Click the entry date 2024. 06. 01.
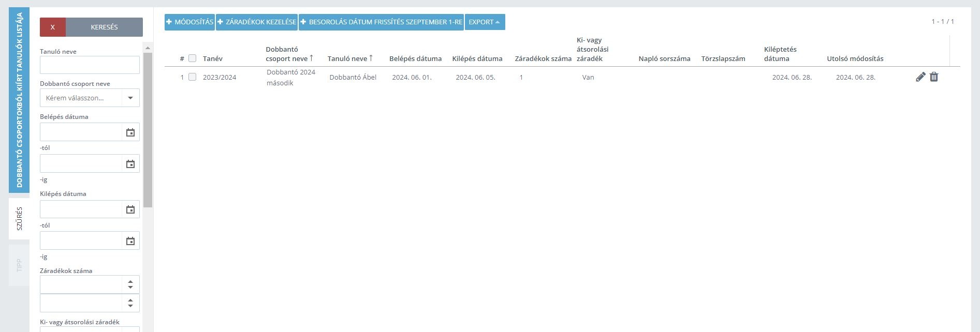 pos(412,77)
